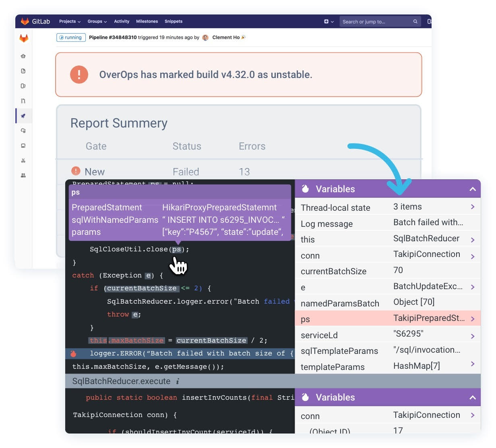This screenshot has width=496, height=448.
Task: Click sqlTemplateParams "/sql/invocation" row
Action: coord(388,350)
